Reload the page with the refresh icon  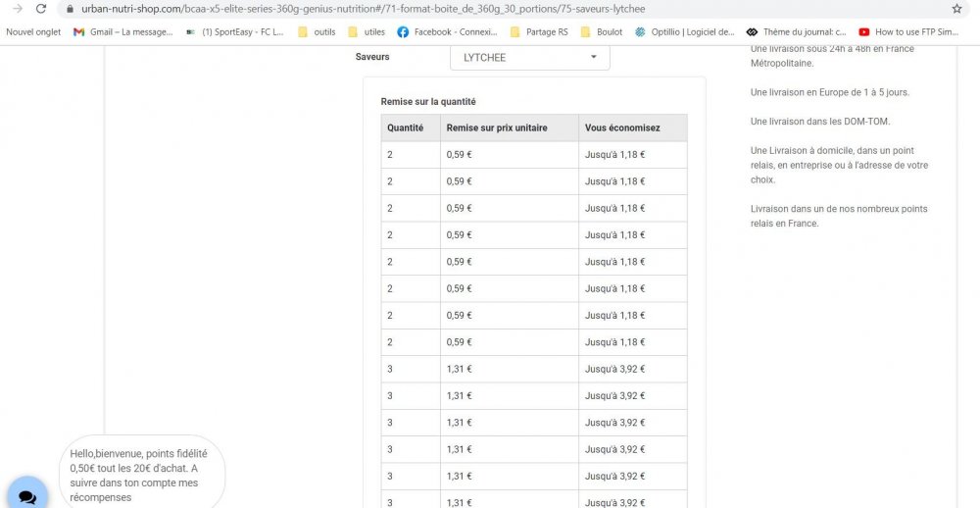pos(40,9)
